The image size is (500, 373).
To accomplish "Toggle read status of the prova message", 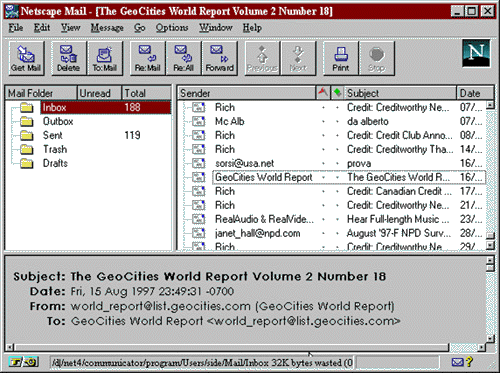I will [x=337, y=164].
